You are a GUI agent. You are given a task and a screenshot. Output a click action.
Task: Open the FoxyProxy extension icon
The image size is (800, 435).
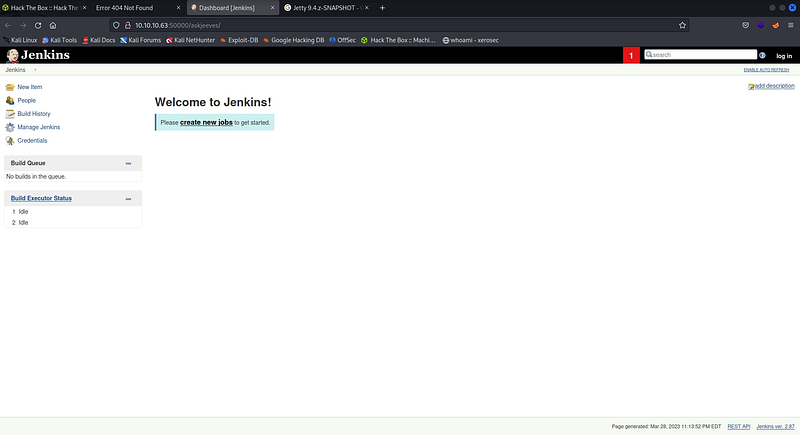click(x=776, y=25)
